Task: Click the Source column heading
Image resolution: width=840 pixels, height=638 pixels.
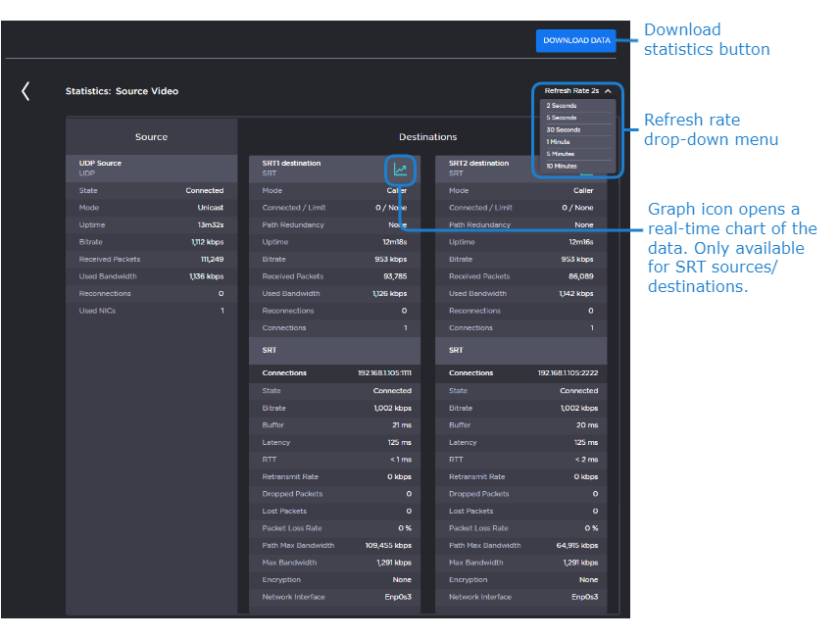Action: [151, 137]
